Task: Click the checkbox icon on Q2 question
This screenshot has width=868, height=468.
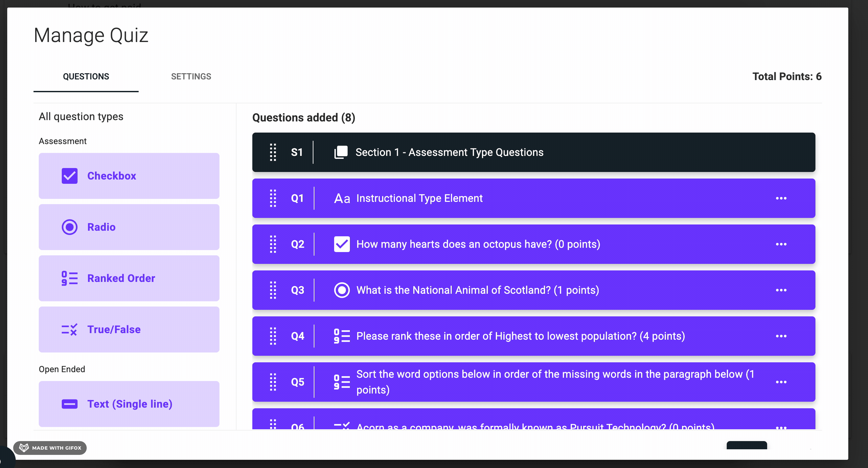Action: tap(342, 244)
